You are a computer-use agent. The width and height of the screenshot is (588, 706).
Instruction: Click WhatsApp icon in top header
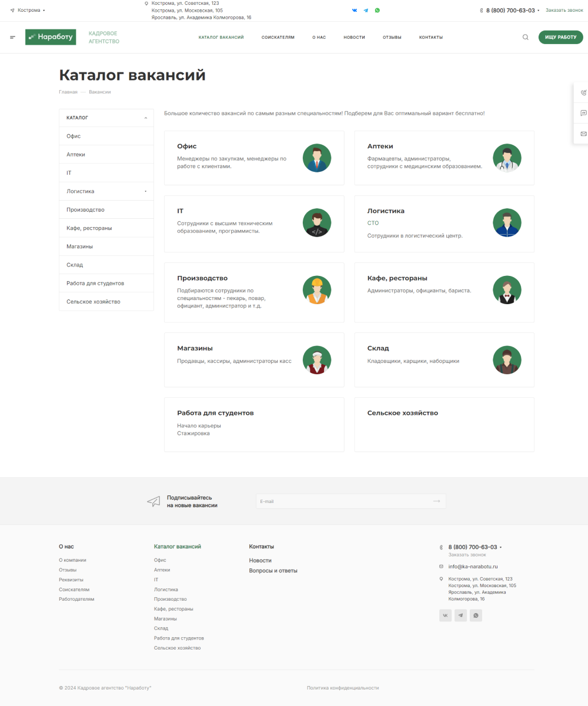[x=377, y=10]
